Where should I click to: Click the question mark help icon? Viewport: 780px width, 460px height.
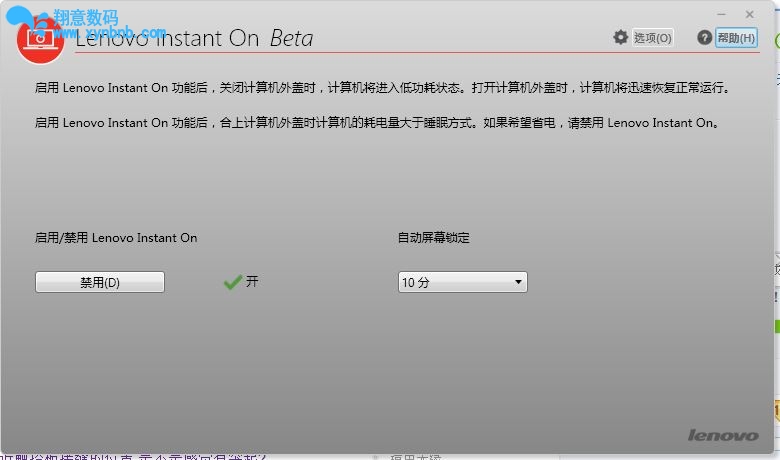[705, 37]
